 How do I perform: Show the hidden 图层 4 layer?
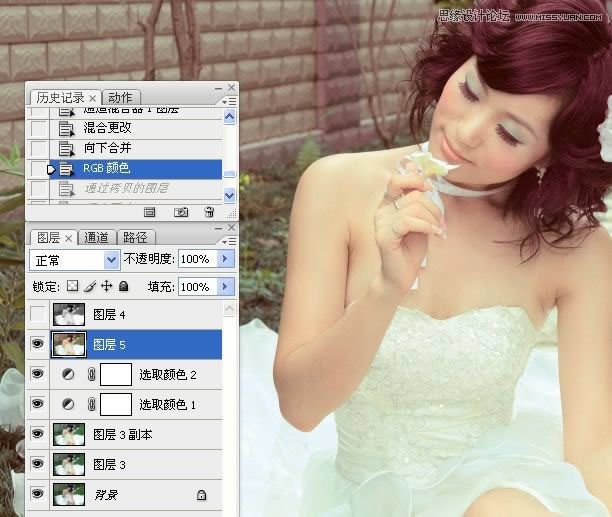(x=38, y=315)
